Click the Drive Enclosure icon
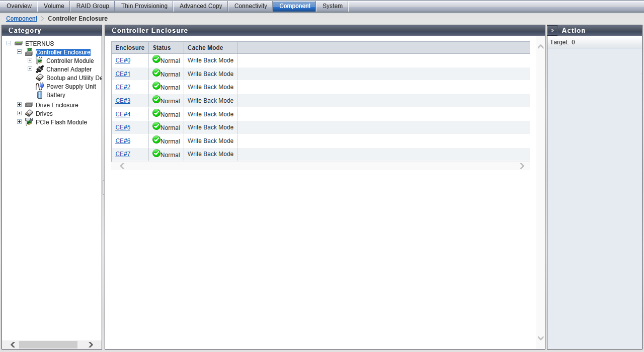The image size is (644, 352). coord(29,105)
